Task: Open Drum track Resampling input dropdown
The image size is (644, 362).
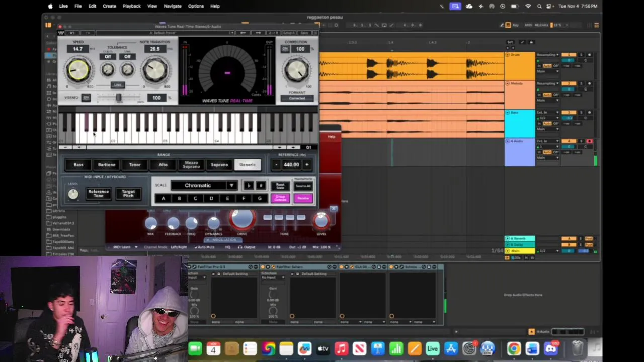Action: (x=548, y=55)
